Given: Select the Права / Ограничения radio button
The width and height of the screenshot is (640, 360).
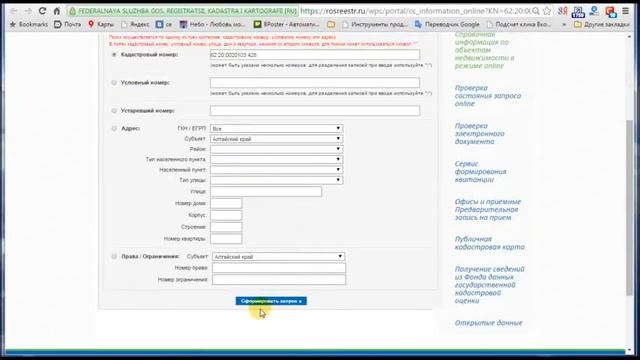Looking at the screenshot, I should (x=114, y=256).
